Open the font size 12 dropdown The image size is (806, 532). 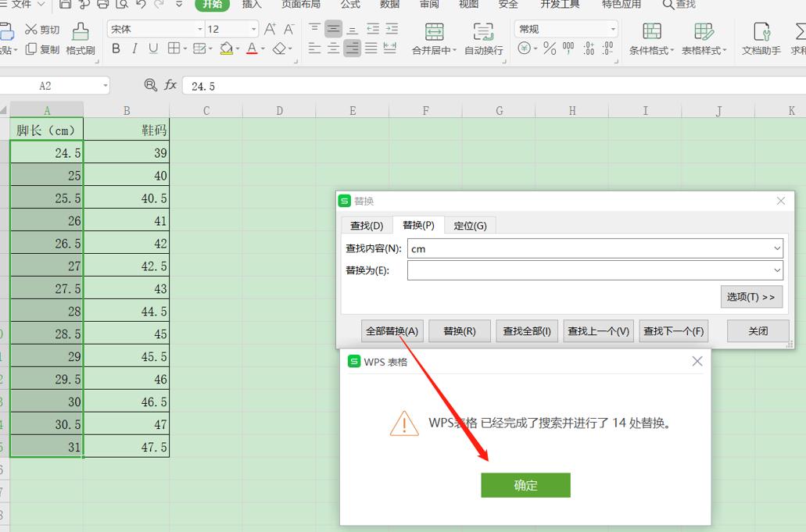click(x=254, y=28)
